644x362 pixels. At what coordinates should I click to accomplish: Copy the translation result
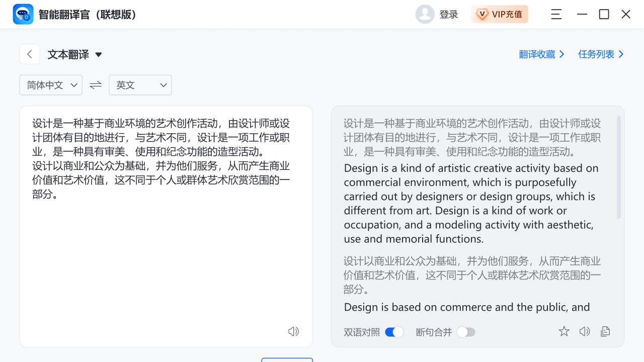(x=605, y=331)
